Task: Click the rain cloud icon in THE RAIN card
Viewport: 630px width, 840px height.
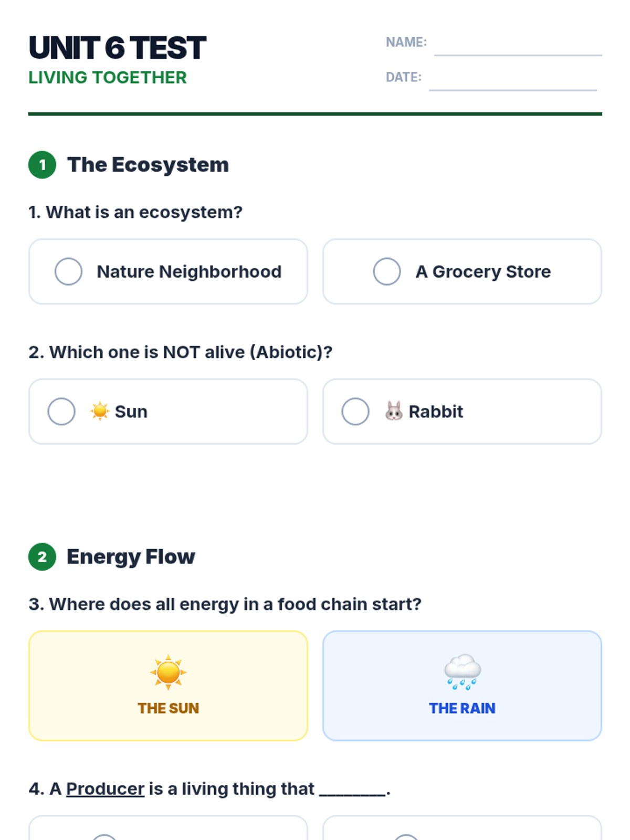Action: (x=462, y=671)
